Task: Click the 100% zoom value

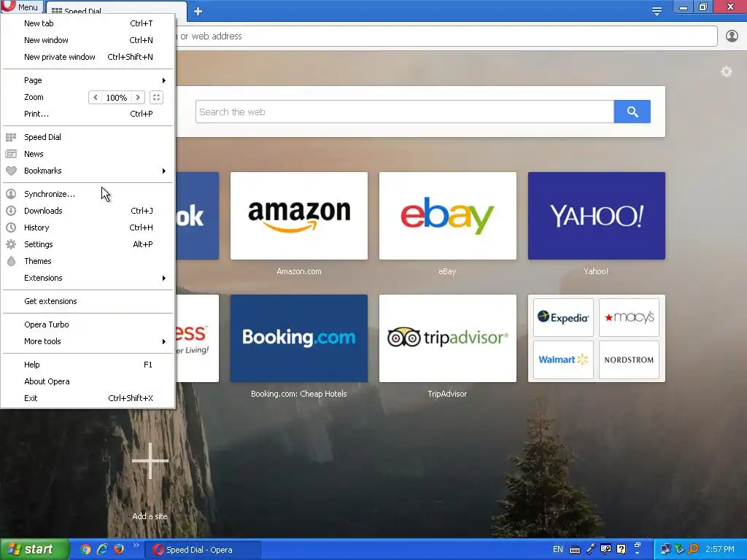Action: (116, 97)
